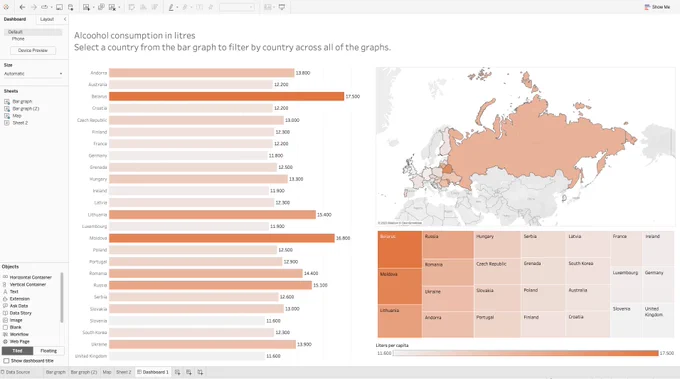
Task: Click the New Story icon in bottom tab bar
Action: [x=200, y=372]
